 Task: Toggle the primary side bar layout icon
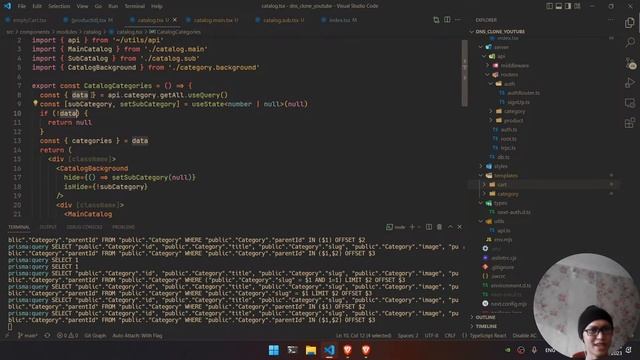[x=549, y=6]
